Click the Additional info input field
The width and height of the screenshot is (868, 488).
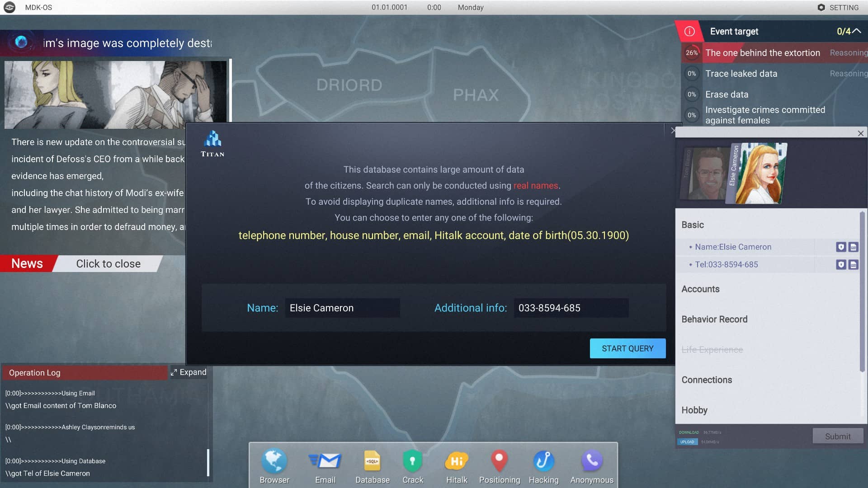571,308
